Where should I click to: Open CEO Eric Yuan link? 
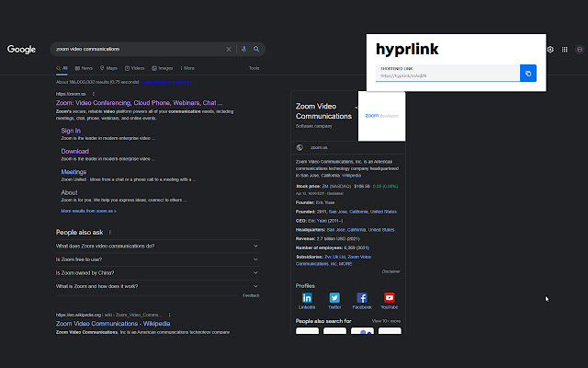[317, 221]
